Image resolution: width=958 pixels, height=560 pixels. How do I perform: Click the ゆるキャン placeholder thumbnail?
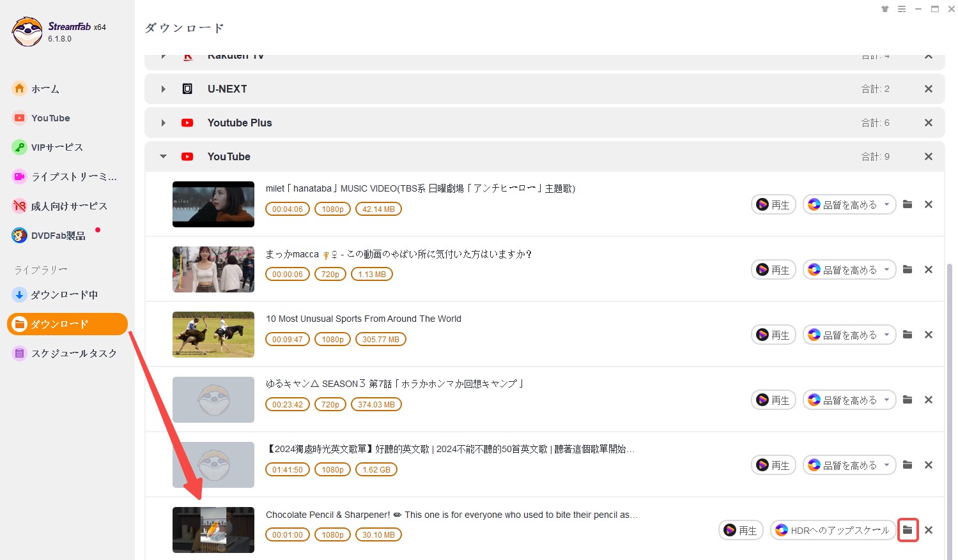pos(213,400)
